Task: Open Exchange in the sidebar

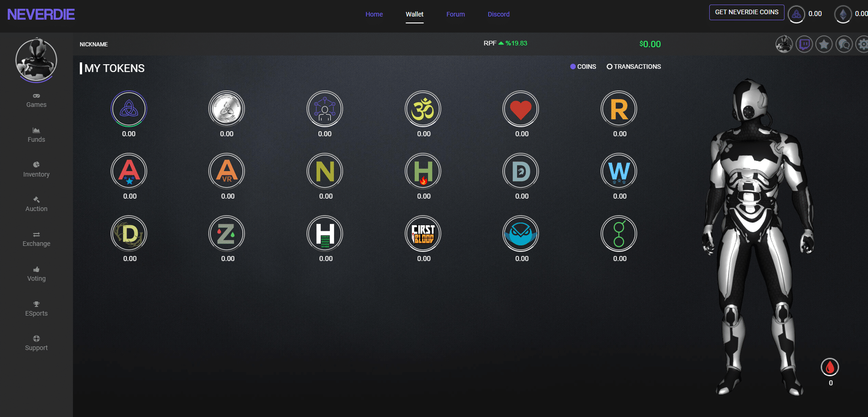Action: click(x=36, y=239)
